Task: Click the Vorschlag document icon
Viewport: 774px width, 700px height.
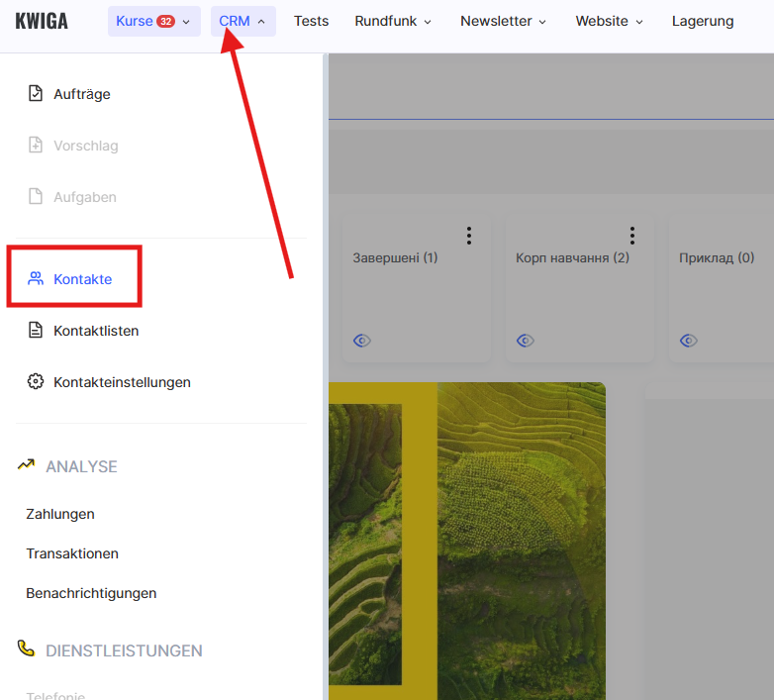Action: click(36, 146)
